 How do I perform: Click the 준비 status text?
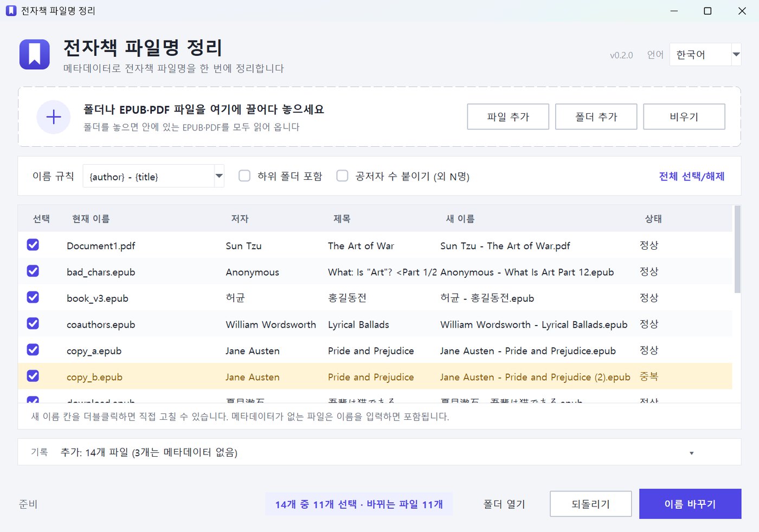28,504
